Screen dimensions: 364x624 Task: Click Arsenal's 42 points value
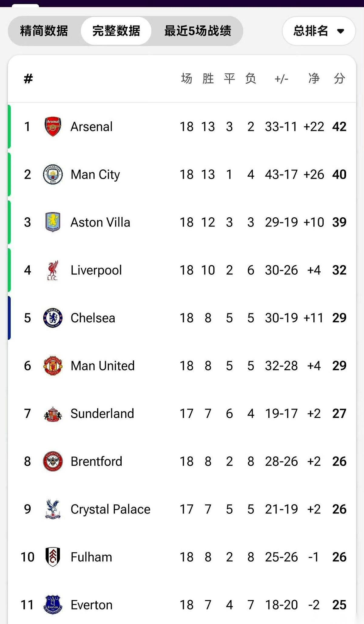(339, 127)
